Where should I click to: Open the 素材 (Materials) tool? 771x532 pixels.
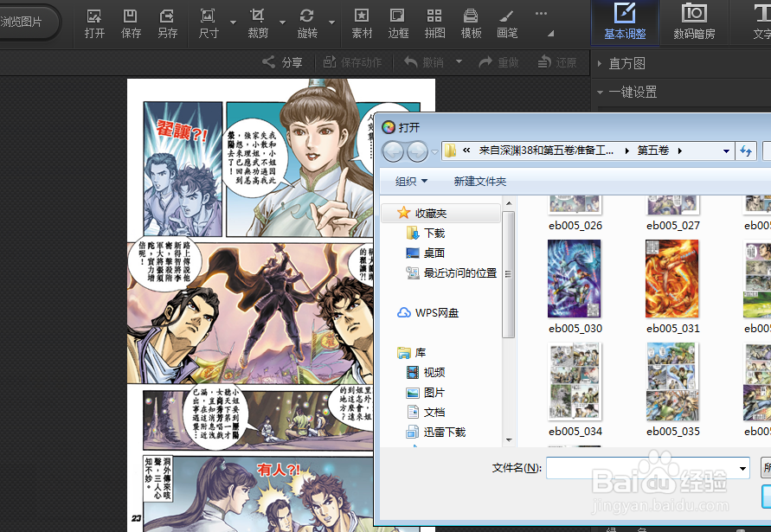click(362, 23)
